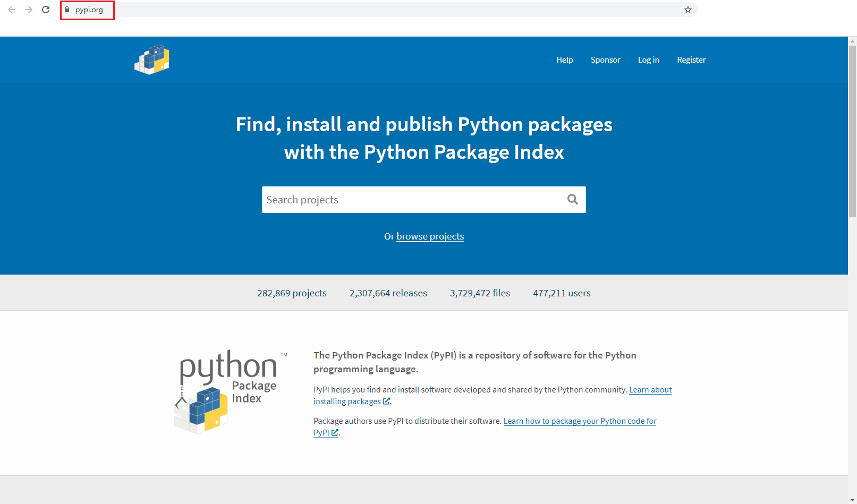857x504 pixels.
Task: Open the Help menu item
Action: pos(565,60)
